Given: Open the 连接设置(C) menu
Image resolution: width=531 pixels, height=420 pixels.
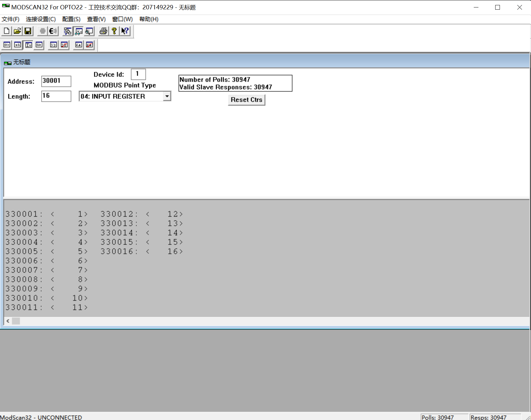Looking at the screenshot, I should 40,19.
